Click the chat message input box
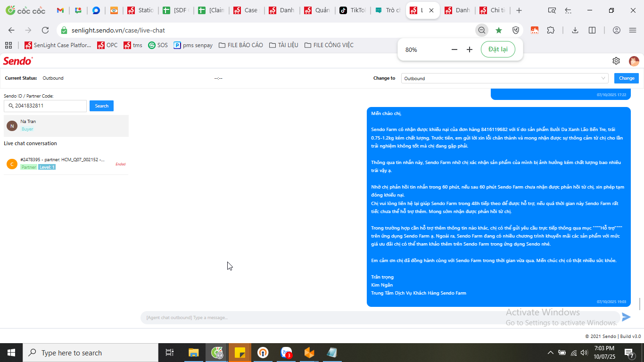Image resolution: width=644 pixels, height=362 pixels. [x=380, y=317]
